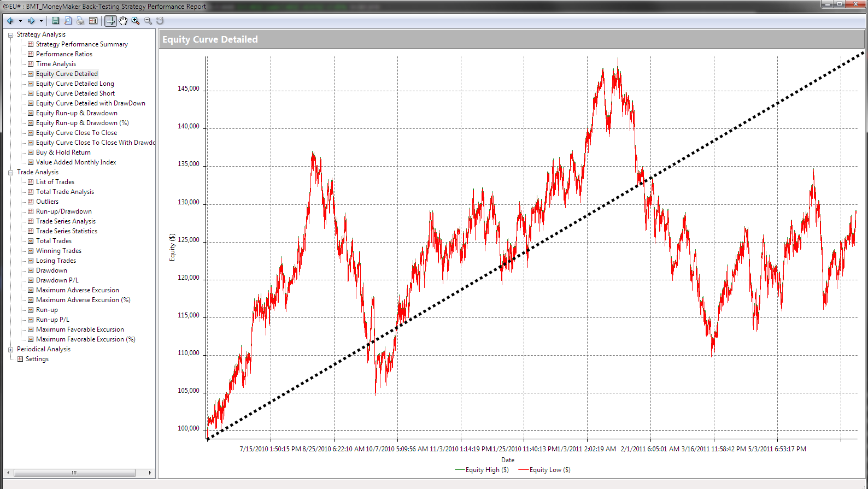The image size is (868, 489).
Task: Select the hand pan tool
Action: [x=123, y=21]
